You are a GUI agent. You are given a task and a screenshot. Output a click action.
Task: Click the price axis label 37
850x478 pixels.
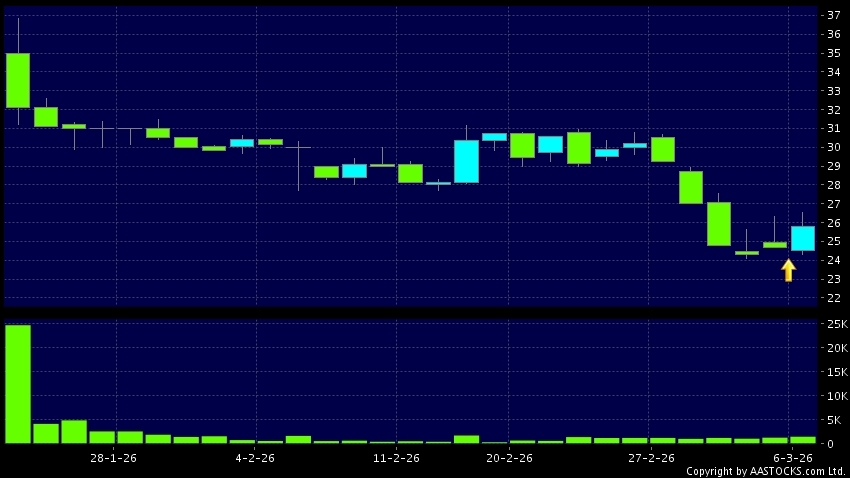tap(832, 15)
